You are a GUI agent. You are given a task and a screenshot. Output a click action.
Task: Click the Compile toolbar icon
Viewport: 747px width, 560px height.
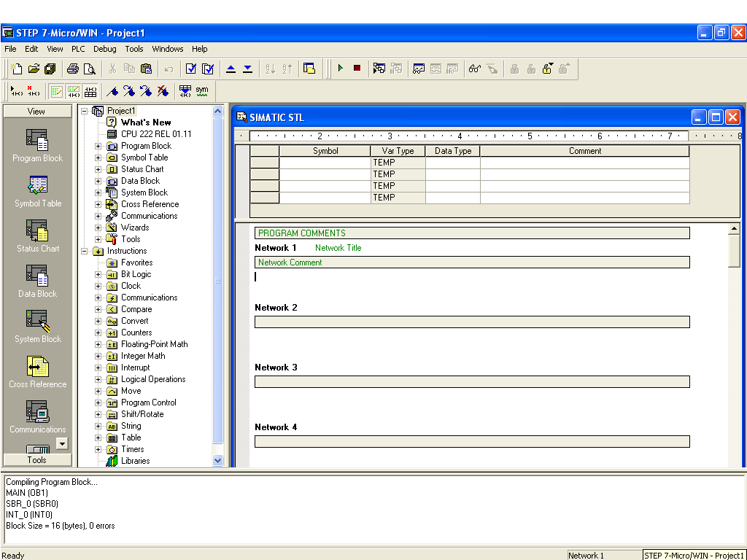tap(191, 69)
